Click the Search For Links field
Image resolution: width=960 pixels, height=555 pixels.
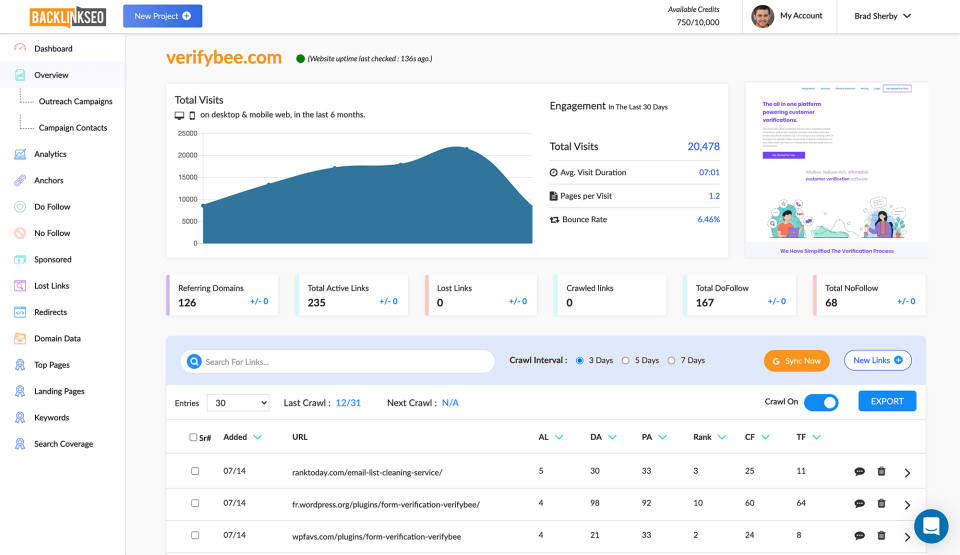pos(337,361)
